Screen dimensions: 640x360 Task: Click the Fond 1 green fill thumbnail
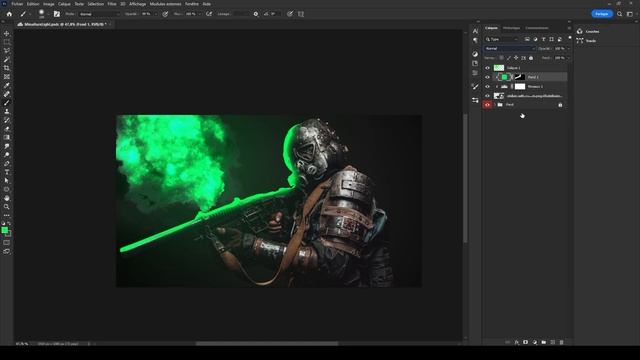504,77
